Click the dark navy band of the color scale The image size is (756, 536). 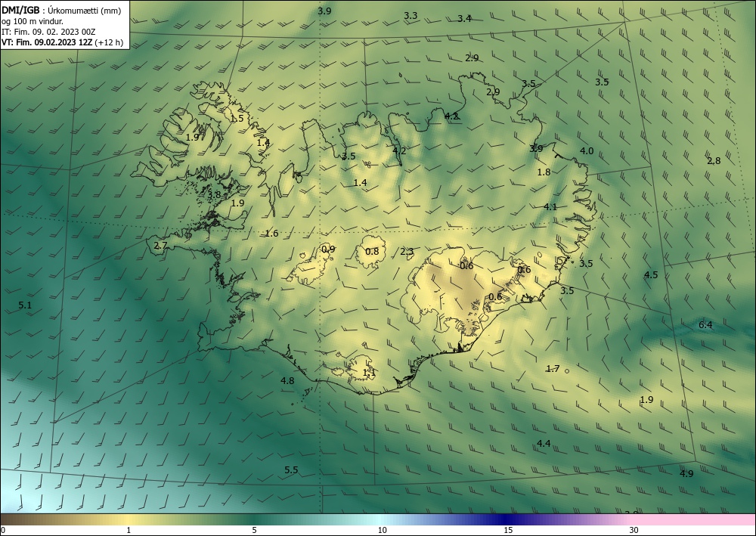tap(505, 519)
